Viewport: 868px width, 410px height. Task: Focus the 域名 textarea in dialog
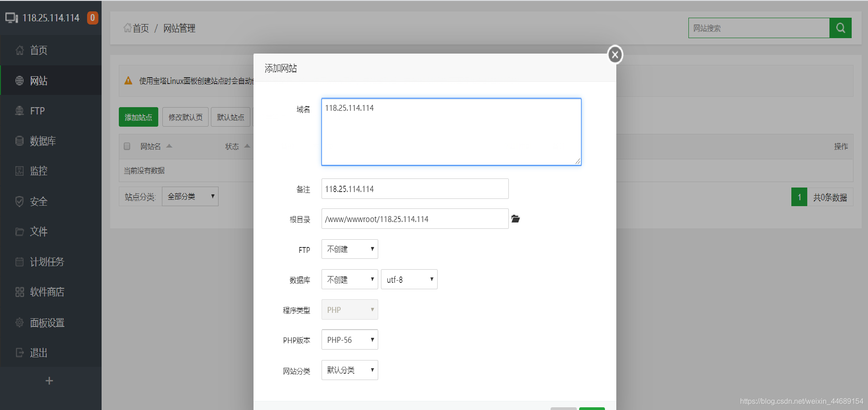point(451,132)
